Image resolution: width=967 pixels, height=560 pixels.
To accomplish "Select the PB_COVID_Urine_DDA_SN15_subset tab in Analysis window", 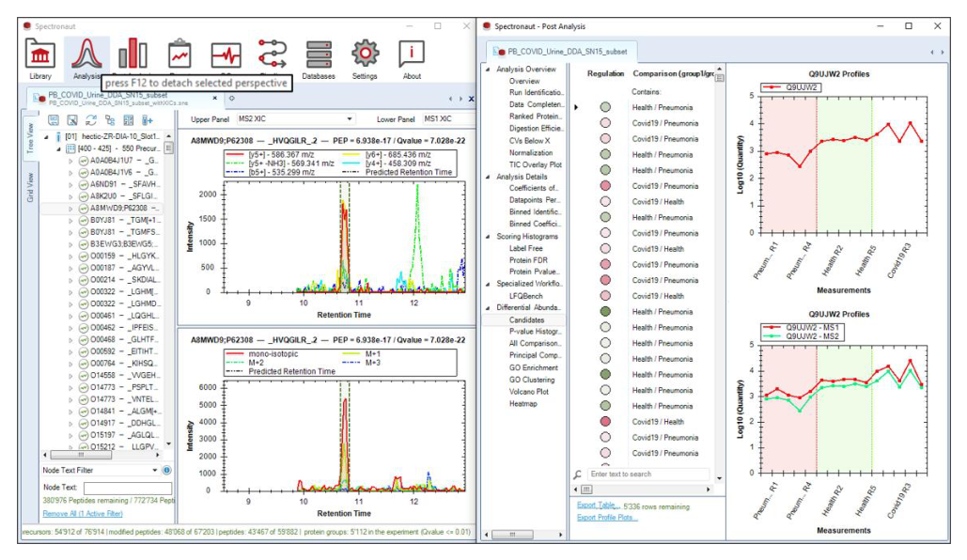I will click(x=127, y=98).
